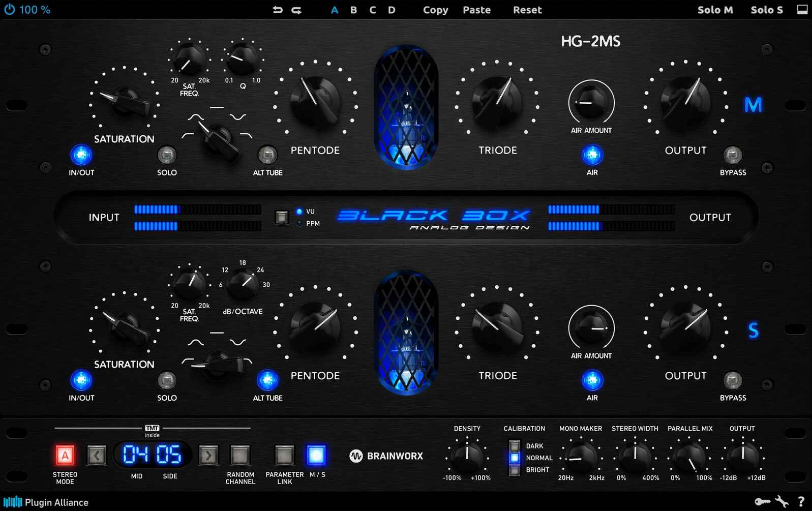
Task: Toggle the Mid channel ALT TUBE switch
Action: [267, 155]
